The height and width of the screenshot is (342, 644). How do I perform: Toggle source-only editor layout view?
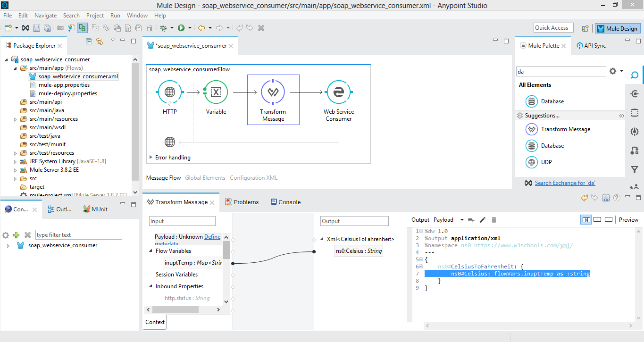pyautogui.click(x=609, y=220)
